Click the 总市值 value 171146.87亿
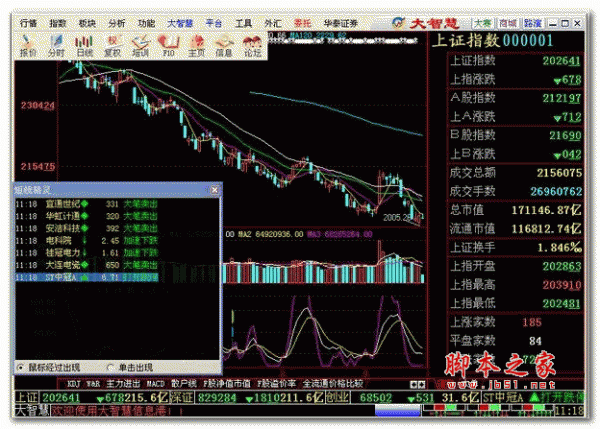This screenshot has width=600, height=429. pos(546,210)
